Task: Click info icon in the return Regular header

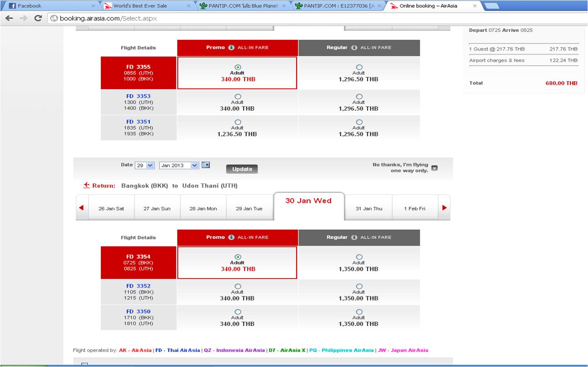Action: tap(354, 237)
